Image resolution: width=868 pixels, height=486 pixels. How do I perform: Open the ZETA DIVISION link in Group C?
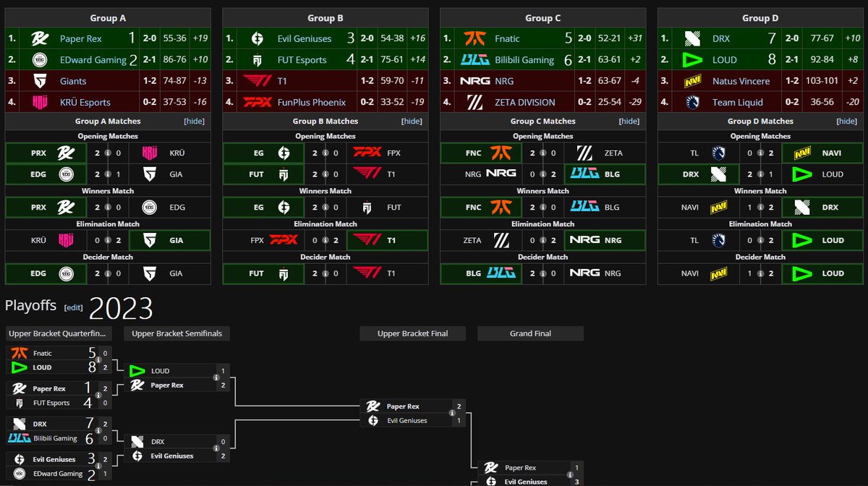coord(524,102)
